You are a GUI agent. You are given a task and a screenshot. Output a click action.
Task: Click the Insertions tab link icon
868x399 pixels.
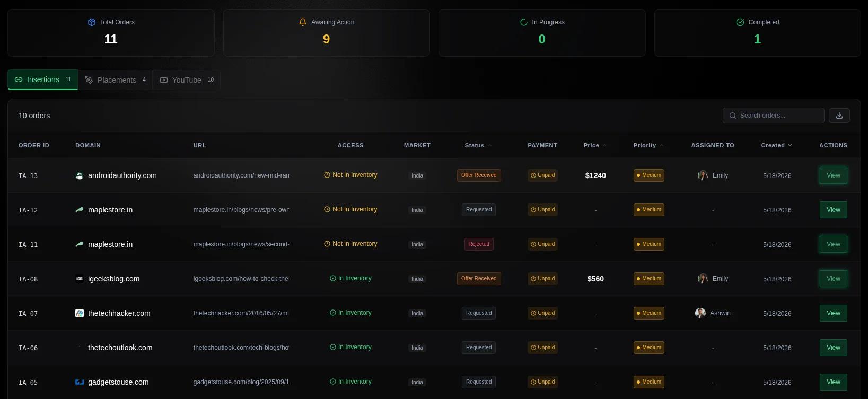pos(19,79)
